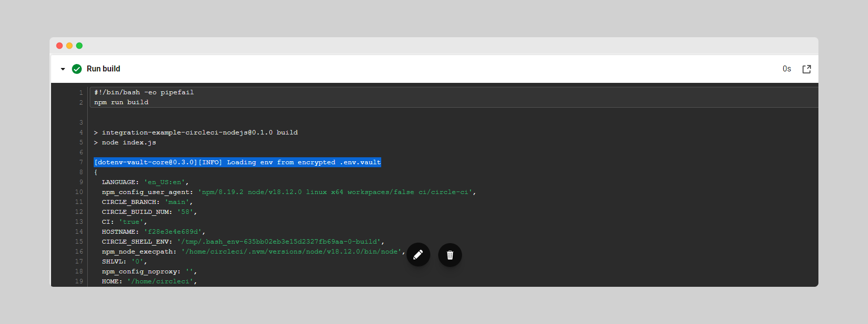Click the pencil edit button
868x324 pixels.
[x=418, y=255]
